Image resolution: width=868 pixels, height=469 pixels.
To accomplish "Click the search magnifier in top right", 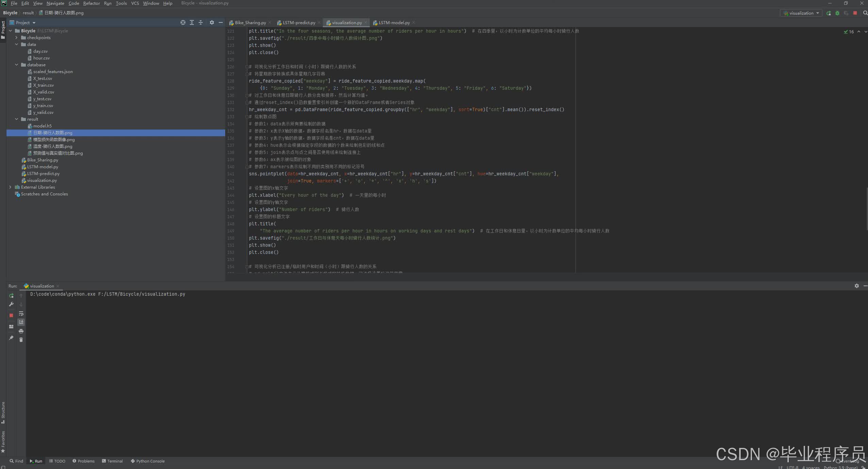I will [x=865, y=13].
